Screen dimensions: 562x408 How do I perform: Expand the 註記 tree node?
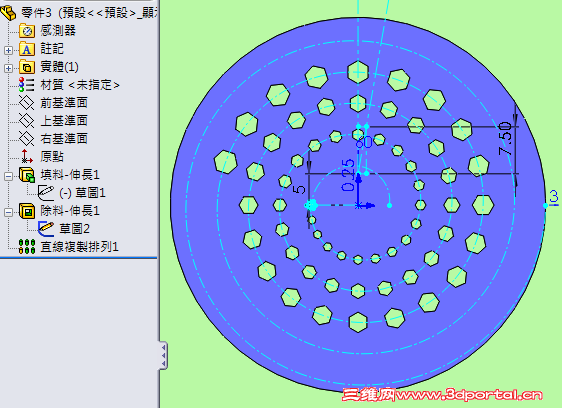click(x=8, y=50)
